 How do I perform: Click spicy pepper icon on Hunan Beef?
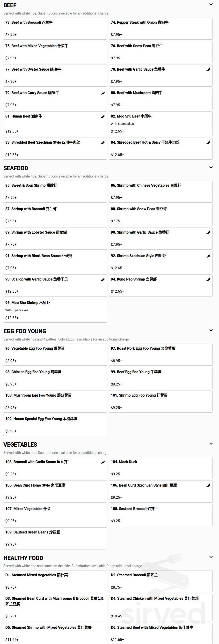(103, 116)
